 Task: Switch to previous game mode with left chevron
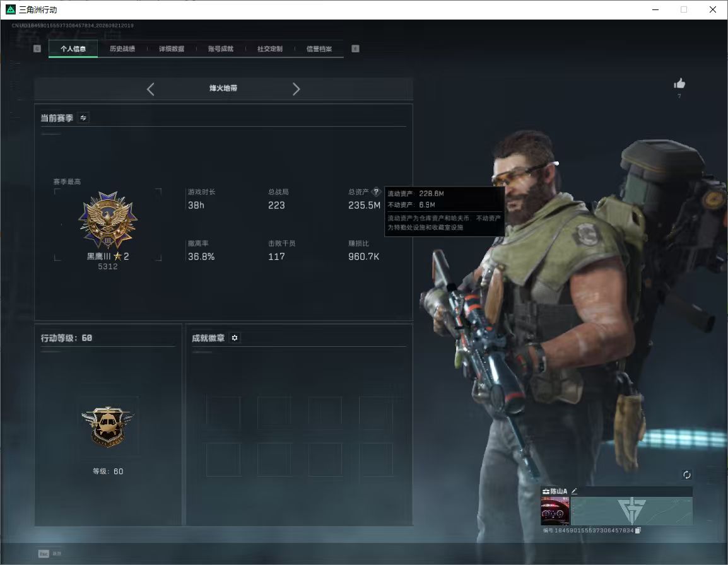150,89
